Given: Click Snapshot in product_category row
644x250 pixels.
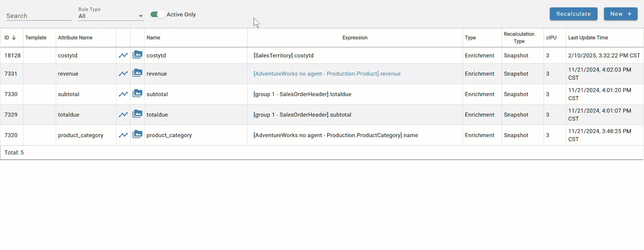Looking at the screenshot, I should [x=516, y=135].
